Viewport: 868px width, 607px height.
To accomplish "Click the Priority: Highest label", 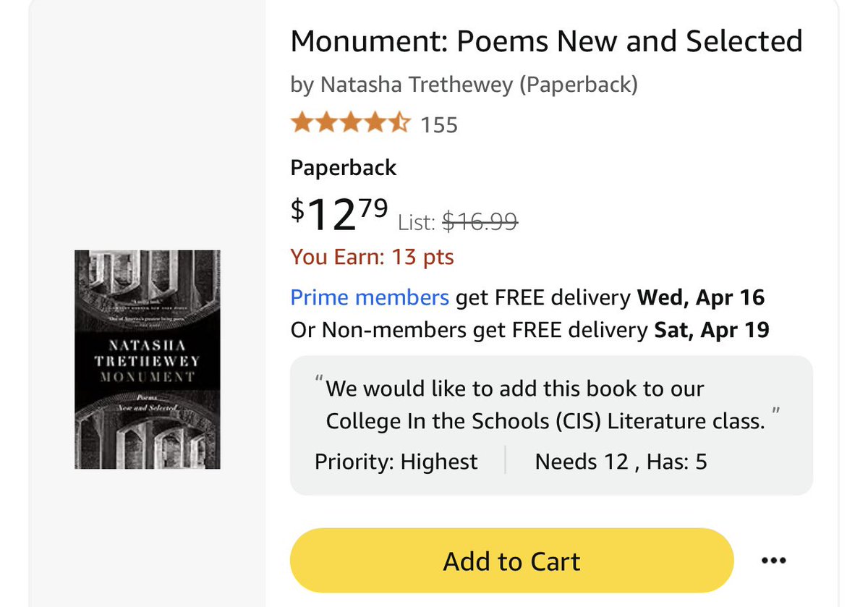I will pyautogui.click(x=396, y=462).
